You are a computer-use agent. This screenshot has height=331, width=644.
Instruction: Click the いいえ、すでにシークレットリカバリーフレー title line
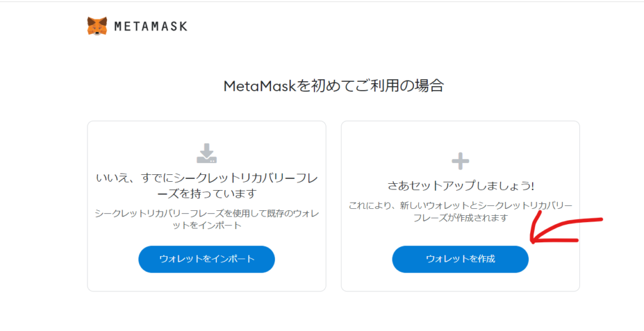(x=206, y=178)
